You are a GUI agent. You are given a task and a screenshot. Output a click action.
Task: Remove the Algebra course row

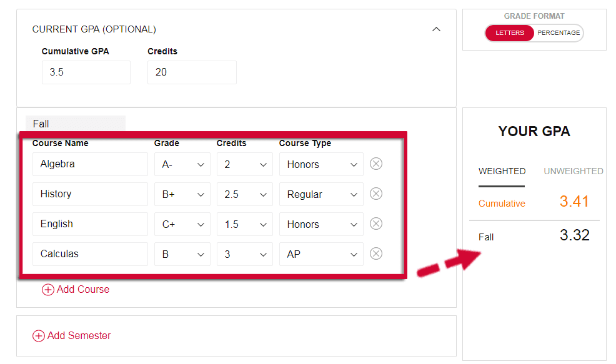pos(376,164)
